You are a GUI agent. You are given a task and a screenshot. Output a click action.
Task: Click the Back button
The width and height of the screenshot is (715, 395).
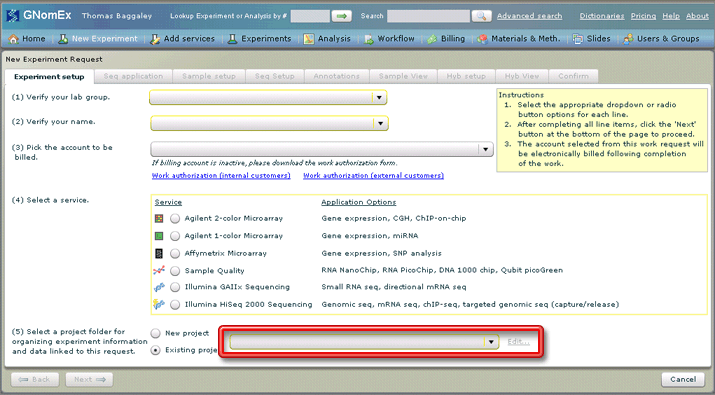coord(35,379)
